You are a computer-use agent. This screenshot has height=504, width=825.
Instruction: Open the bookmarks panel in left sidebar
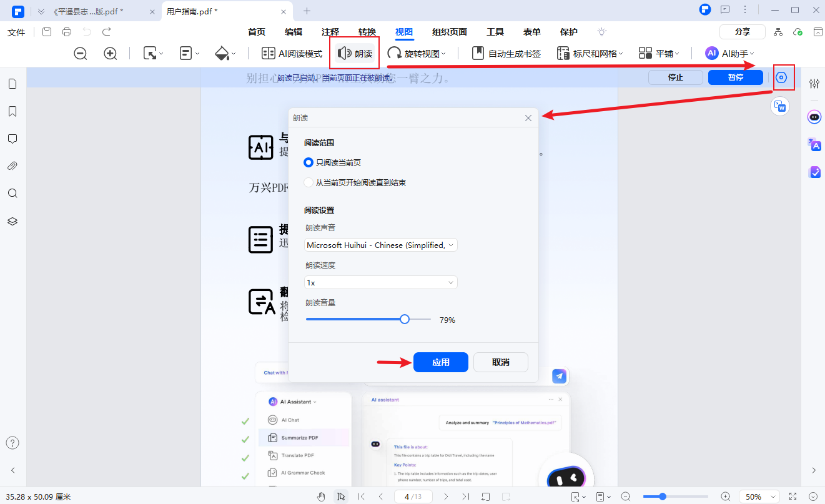(12, 111)
